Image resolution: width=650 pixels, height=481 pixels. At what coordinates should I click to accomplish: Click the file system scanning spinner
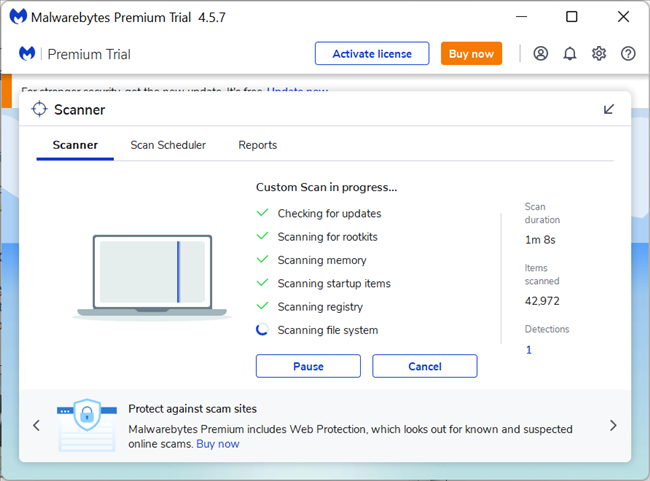(x=262, y=330)
